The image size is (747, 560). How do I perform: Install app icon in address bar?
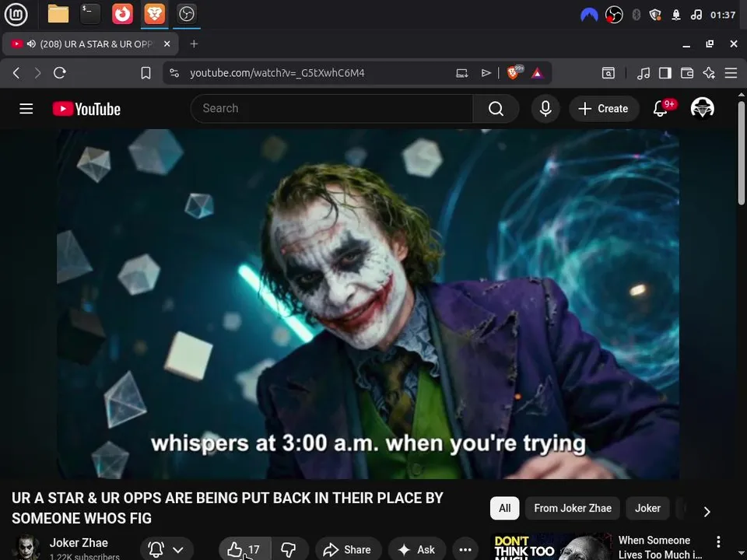(x=461, y=73)
